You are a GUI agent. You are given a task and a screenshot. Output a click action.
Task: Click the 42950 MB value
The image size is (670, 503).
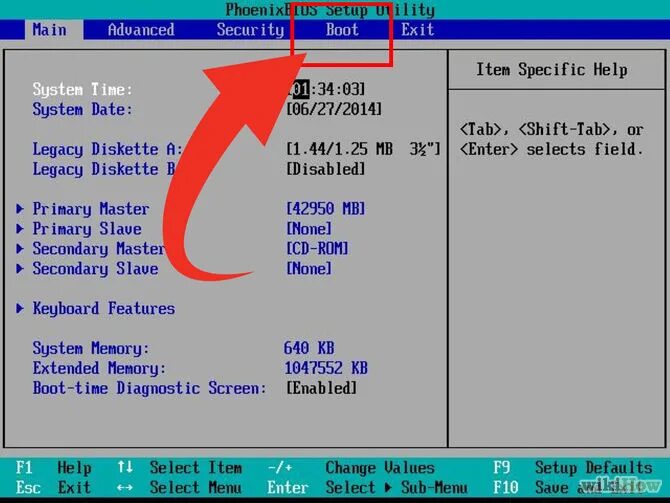click(326, 209)
